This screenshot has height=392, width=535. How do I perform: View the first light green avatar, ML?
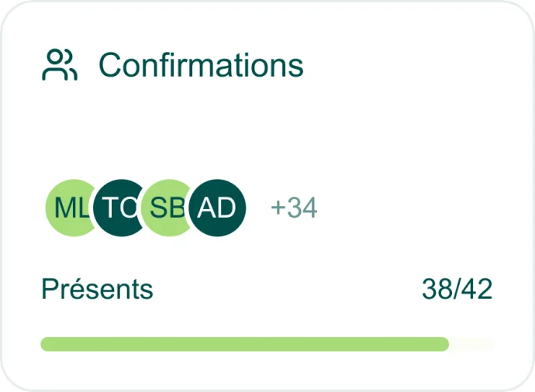pos(67,208)
